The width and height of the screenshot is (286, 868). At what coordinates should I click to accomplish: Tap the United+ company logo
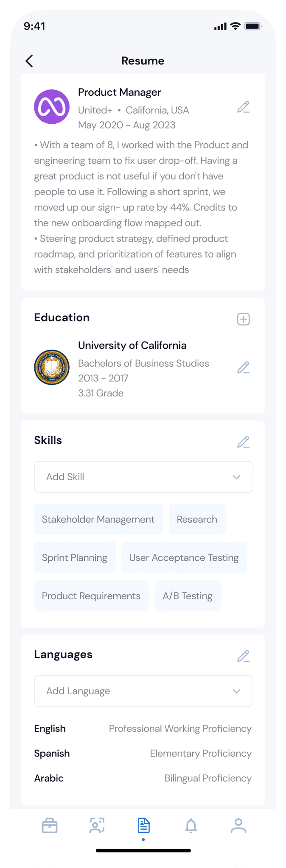click(52, 107)
